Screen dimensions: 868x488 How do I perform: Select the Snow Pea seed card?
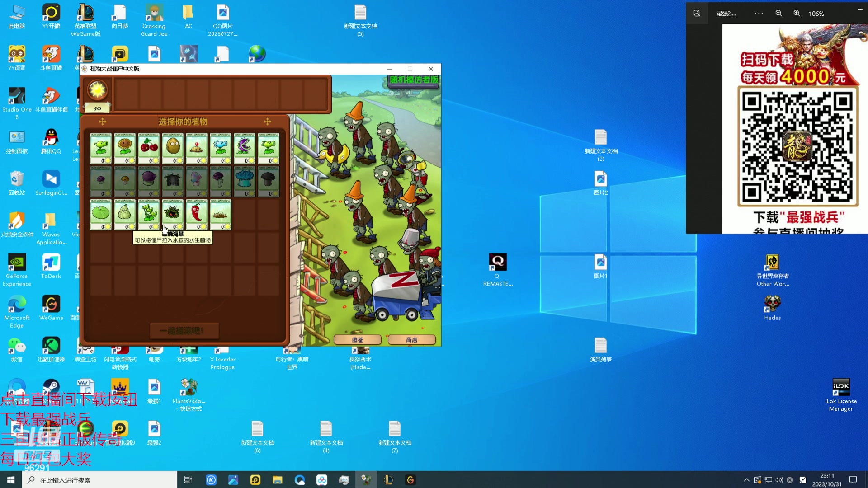coord(221,148)
